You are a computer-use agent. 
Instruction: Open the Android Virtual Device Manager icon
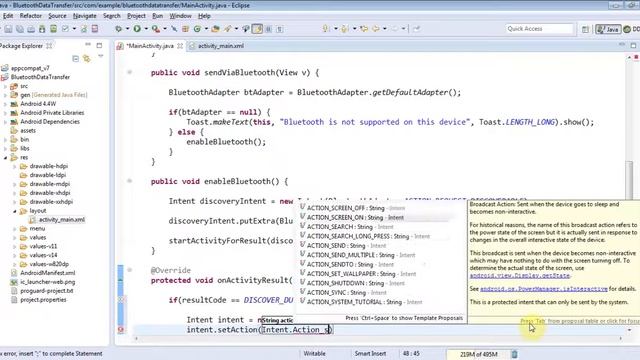(53, 29)
